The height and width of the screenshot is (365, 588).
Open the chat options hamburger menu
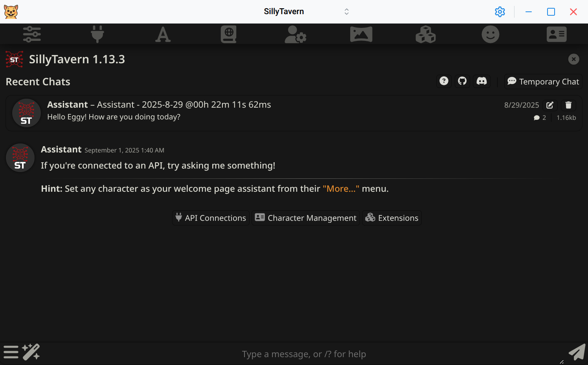[11, 352]
